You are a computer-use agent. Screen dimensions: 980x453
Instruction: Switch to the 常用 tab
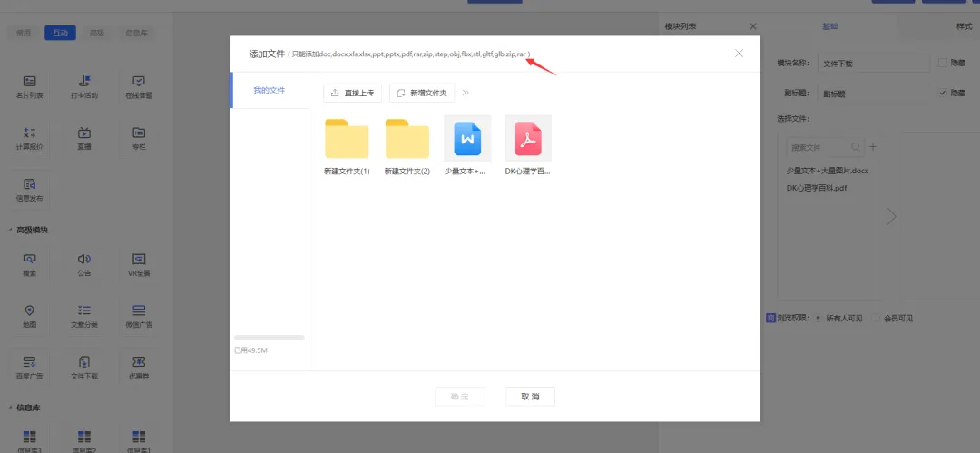tap(23, 34)
